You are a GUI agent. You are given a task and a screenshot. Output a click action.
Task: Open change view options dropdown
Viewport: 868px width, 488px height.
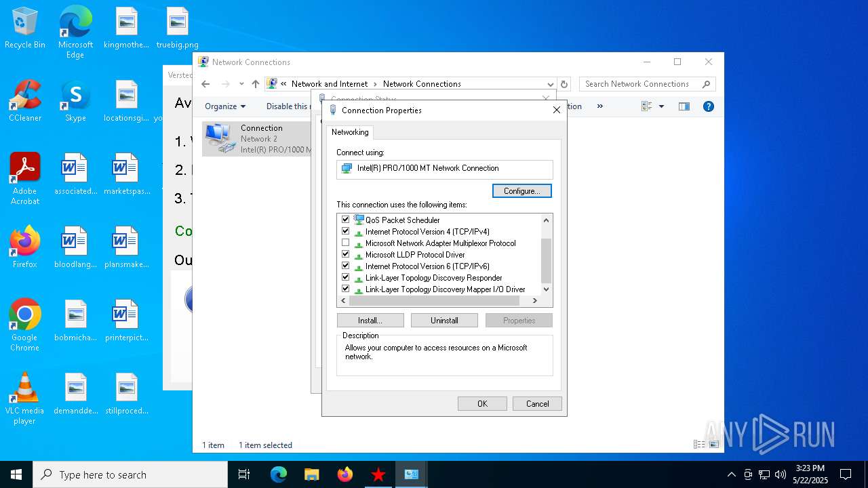(661, 106)
